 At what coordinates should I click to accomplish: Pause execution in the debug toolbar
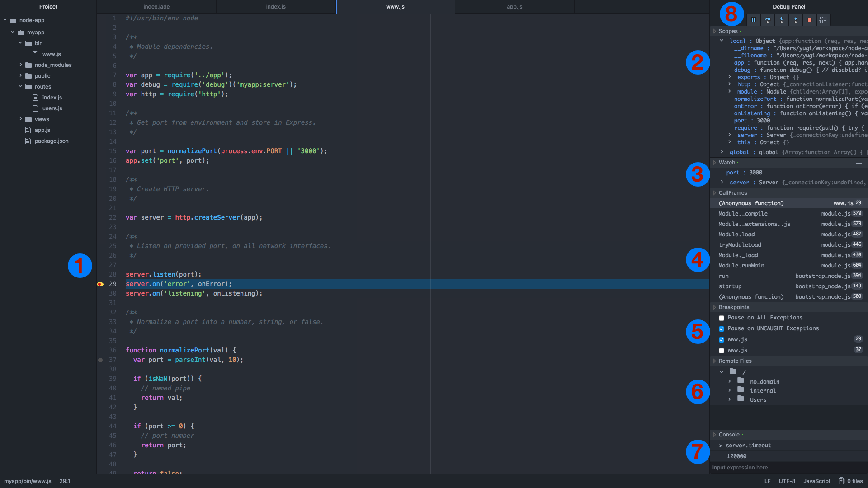(x=753, y=20)
